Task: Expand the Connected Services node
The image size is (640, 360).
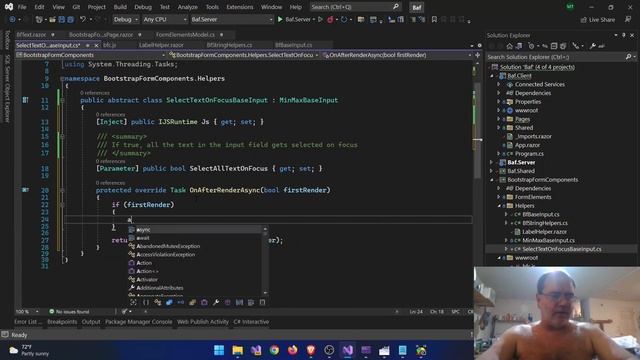Action: pos(499,84)
